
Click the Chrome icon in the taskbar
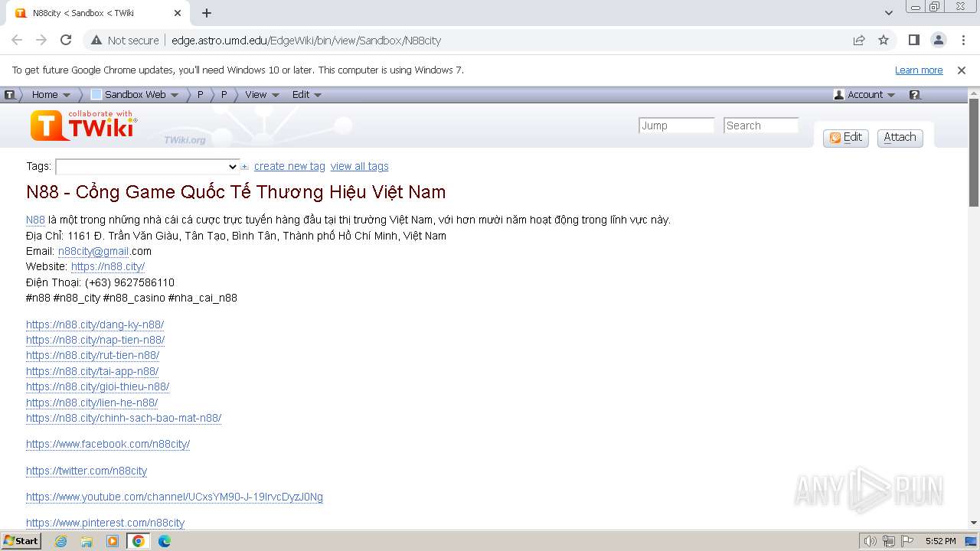tap(139, 541)
